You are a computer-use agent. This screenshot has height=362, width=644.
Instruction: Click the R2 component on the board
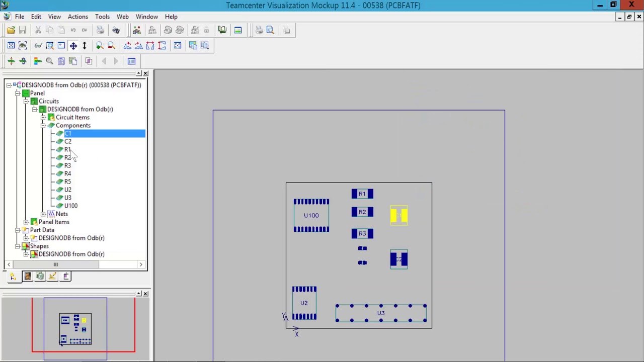362,212
